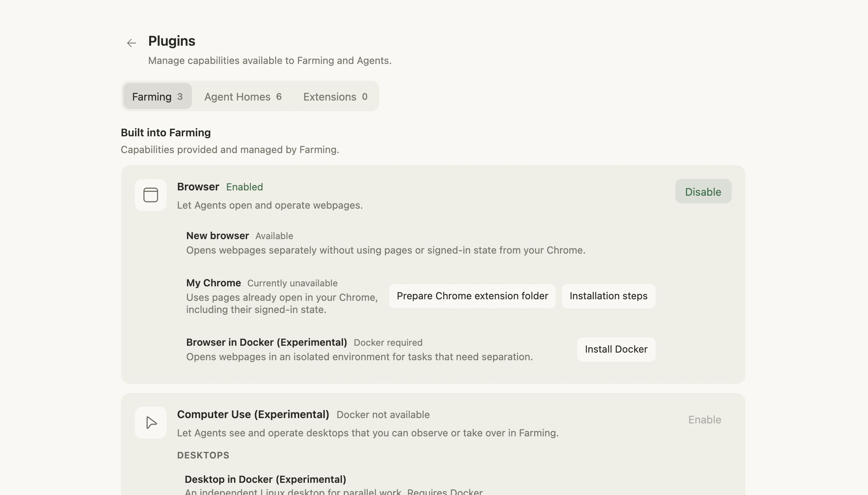Click 'Currently unavailable' status text
The image size is (868, 495).
click(x=292, y=283)
